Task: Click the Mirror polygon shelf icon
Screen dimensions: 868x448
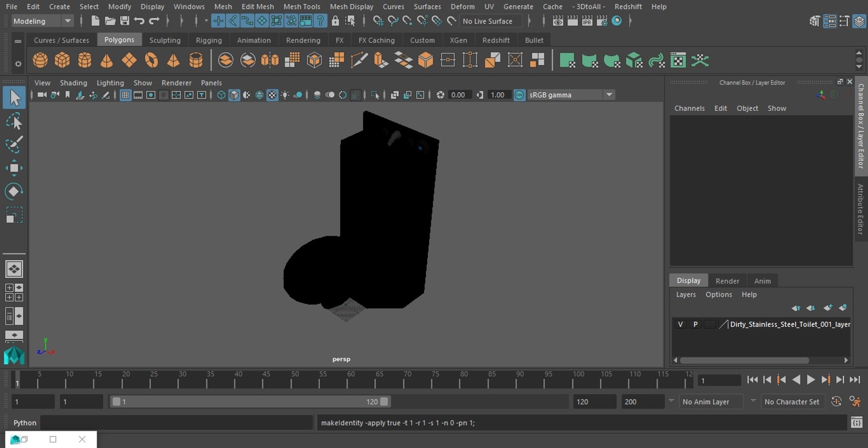Action: [270, 60]
